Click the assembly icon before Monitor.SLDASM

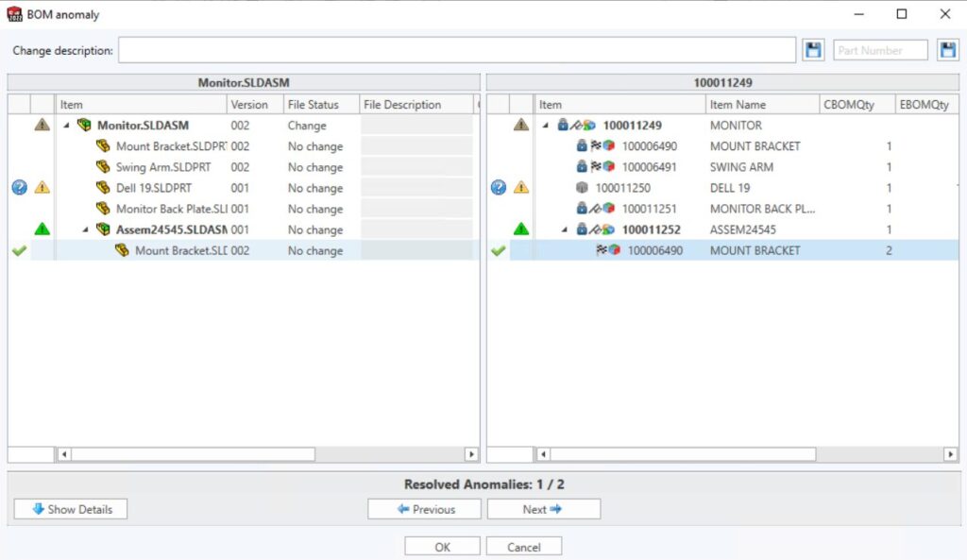pos(85,124)
